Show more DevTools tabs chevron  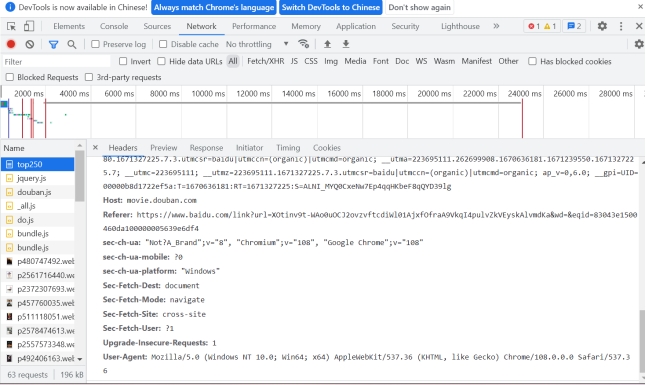[496, 26]
